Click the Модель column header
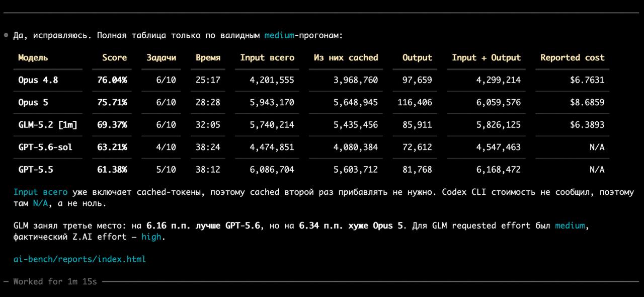The height and width of the screenshot is (297, 644). click(33, 57)
